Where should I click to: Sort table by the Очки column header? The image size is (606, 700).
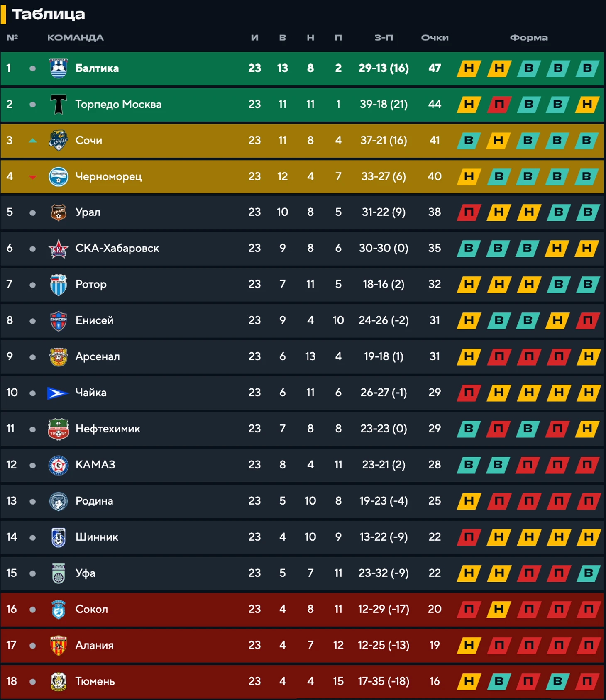[x=435, y=38]
